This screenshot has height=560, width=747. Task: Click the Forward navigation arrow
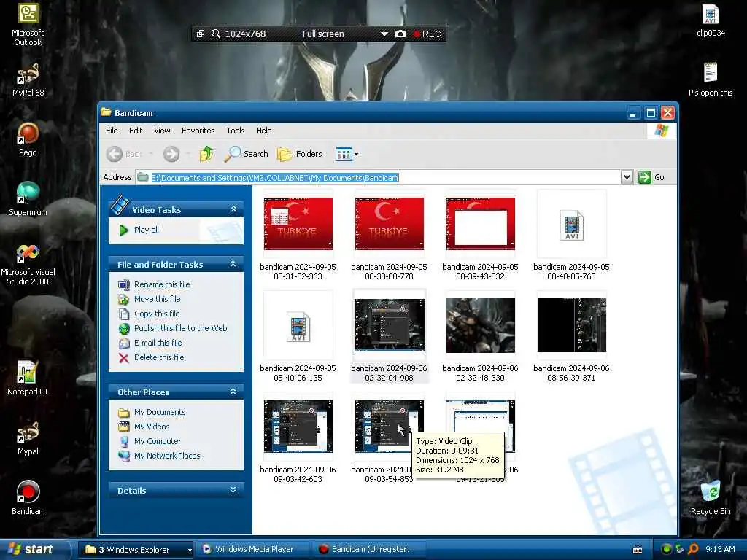[x=171, y=154]
